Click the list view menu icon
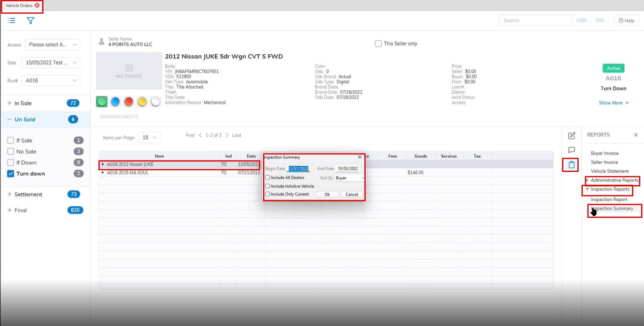Image resolution: width=644 pixels, height=326 pixels. tap(12, 20)
